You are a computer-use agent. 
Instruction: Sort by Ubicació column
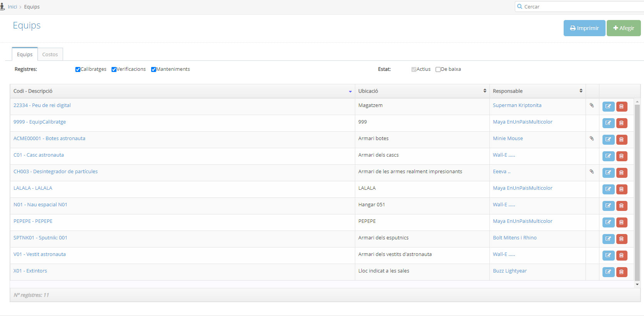click(x=422, y=91)
